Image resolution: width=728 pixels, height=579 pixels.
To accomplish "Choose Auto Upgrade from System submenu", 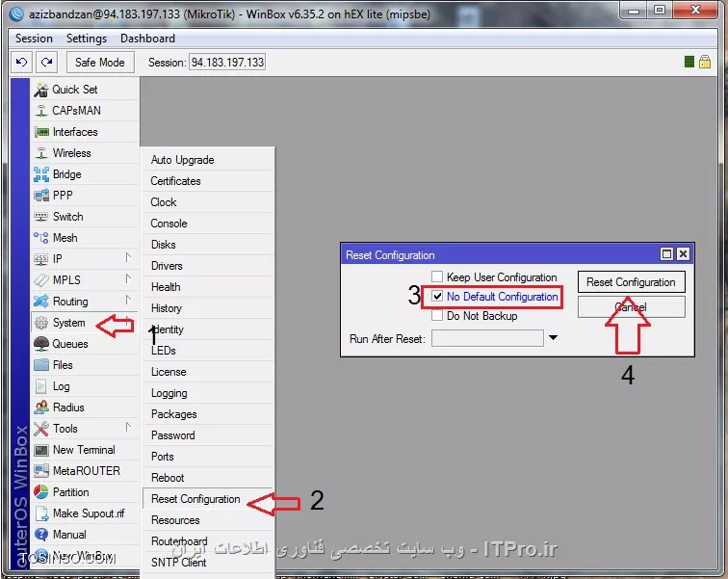I will [x=208, y=160].
